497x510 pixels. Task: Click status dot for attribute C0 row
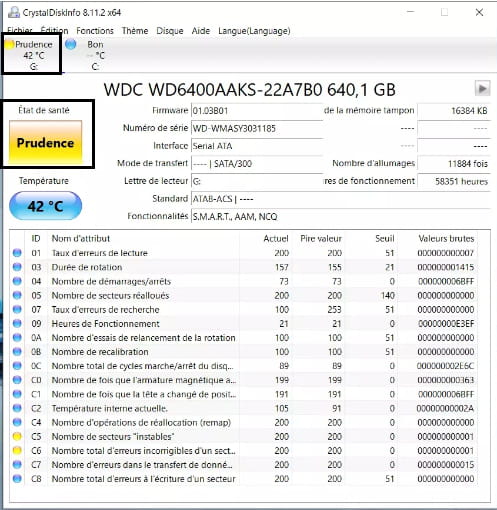pyautogui.click(x=17, y=380)
